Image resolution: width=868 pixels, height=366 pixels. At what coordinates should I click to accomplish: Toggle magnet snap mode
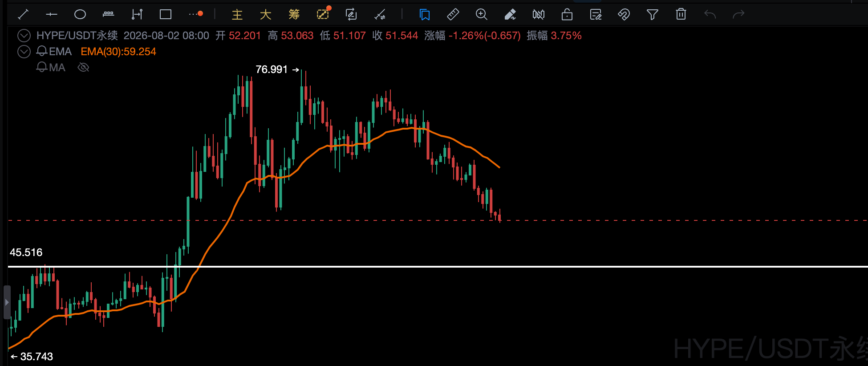624,15
